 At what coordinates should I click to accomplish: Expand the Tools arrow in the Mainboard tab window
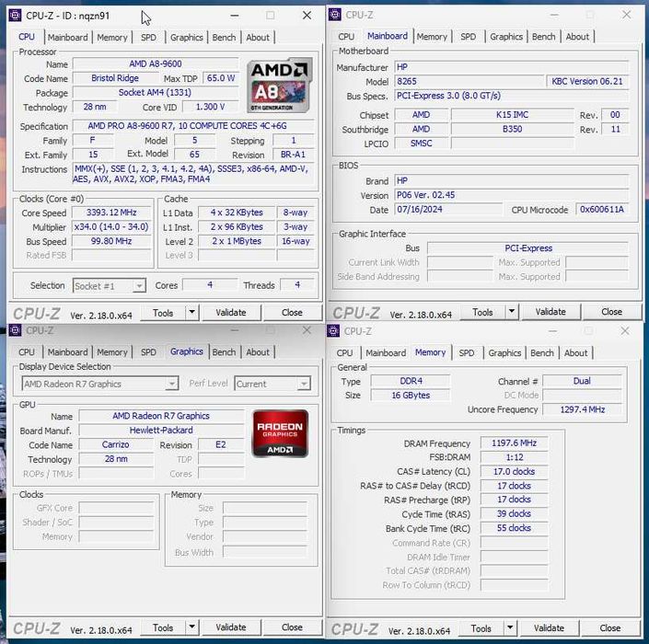512,312
